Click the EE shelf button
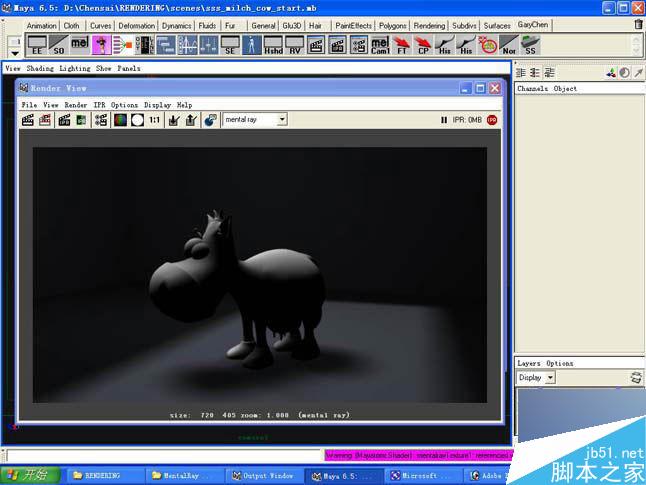The image size is (646, 485). pos(37,45)
